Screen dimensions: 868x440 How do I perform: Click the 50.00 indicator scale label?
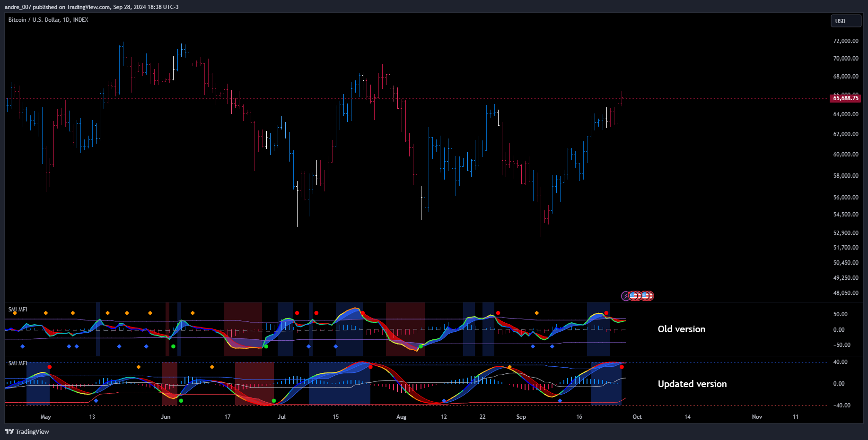point(841,314)
